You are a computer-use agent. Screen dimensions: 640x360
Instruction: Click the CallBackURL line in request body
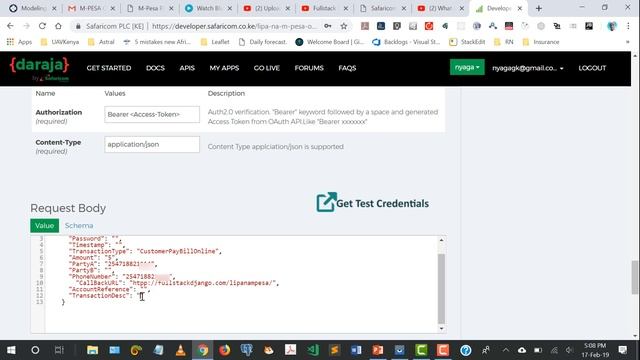[x=177, y=283]
